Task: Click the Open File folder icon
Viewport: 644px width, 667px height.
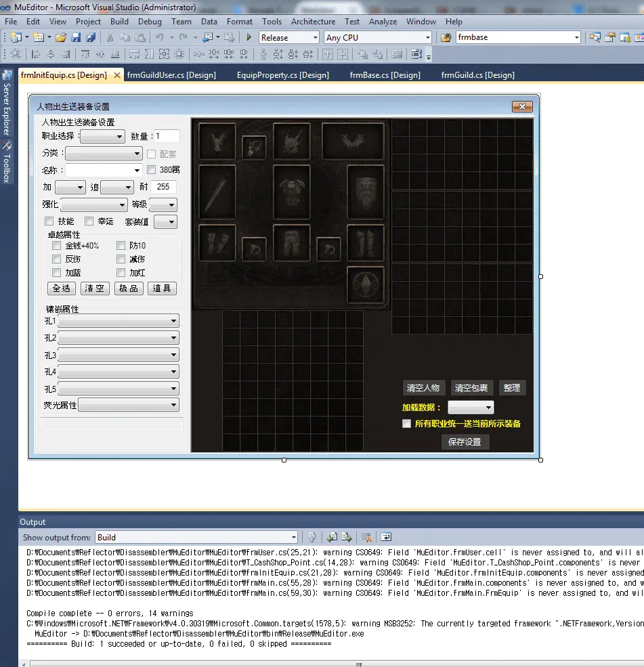Action: point(61,37)
